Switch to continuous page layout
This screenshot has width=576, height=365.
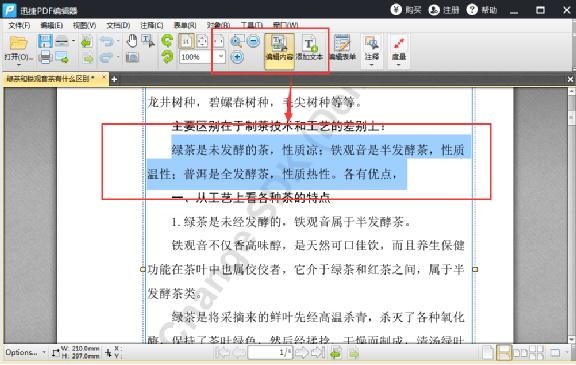[503, 353]
